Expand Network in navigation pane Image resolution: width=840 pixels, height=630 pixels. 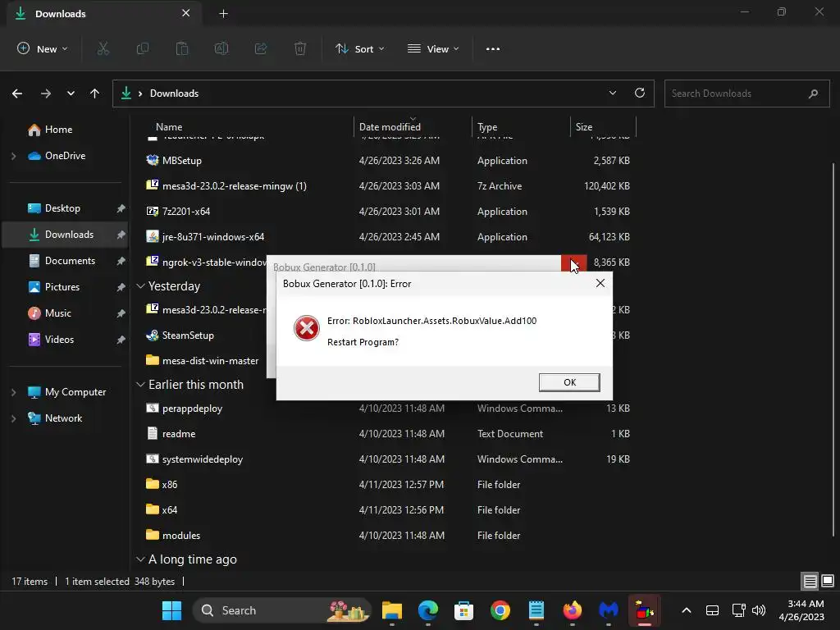coord(13,418)
